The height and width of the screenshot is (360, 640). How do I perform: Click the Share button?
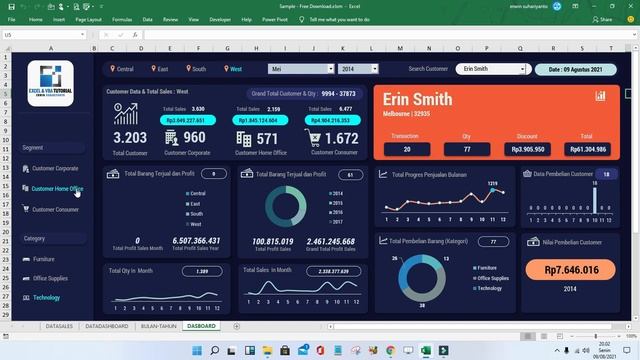pos(602,19)
